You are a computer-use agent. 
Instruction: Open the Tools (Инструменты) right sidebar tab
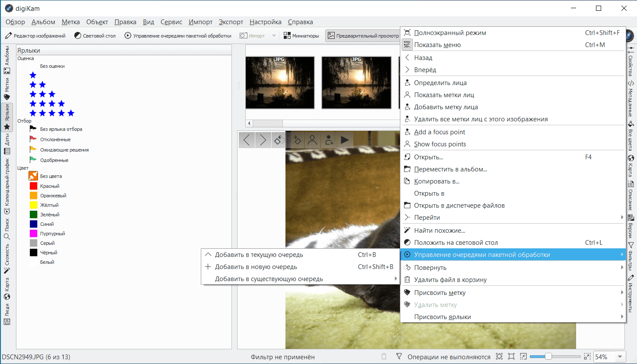coord(631,293)
